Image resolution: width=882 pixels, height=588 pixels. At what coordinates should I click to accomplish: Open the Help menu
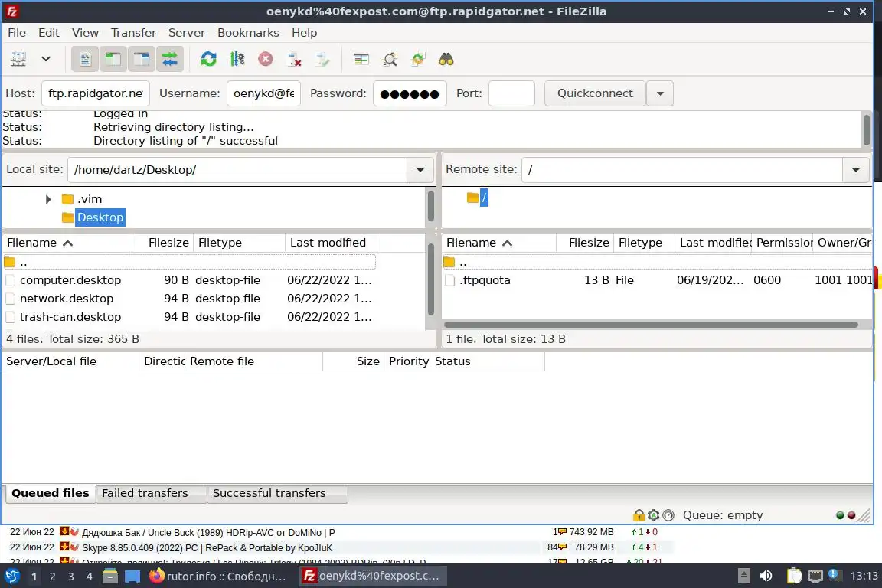[x=304, y=33]
